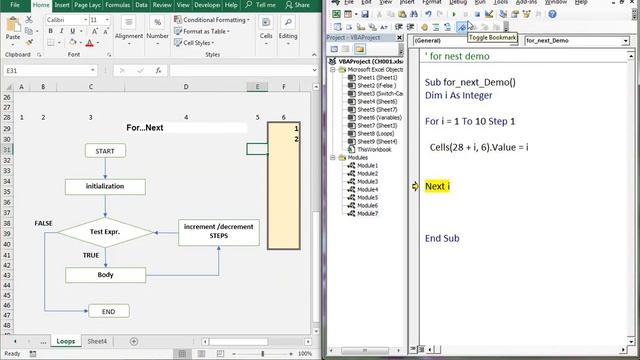Click the Design Mode icon
640x360 pixels.
pos(489,14)
